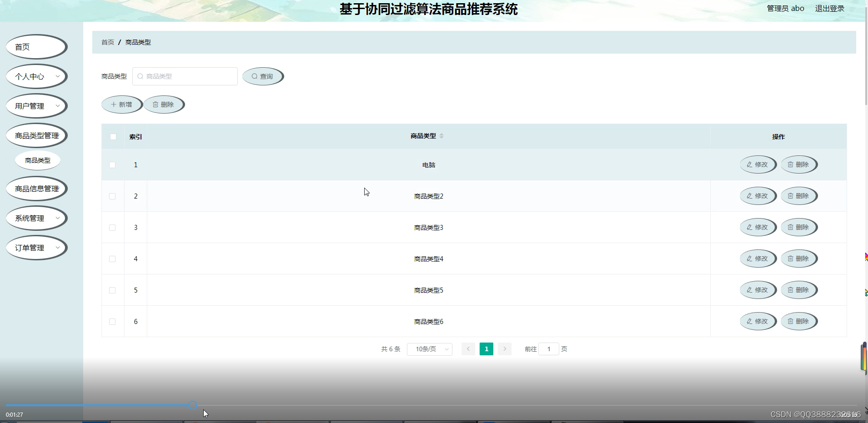Click the video progress slider handle
868x423 pixels.
(x=193, y=405)
